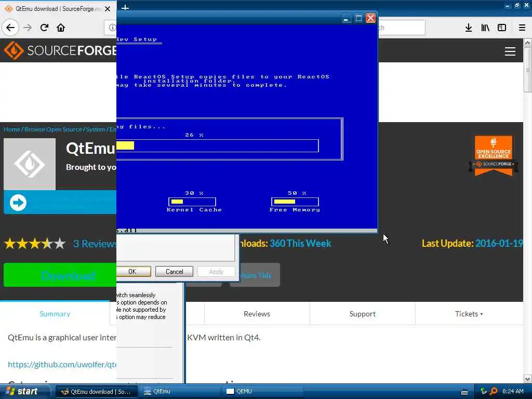Click Cancel in the QtEmu dialog
Image resolution: width=532 pixels, height=399 pixels.
coord(175,271)
